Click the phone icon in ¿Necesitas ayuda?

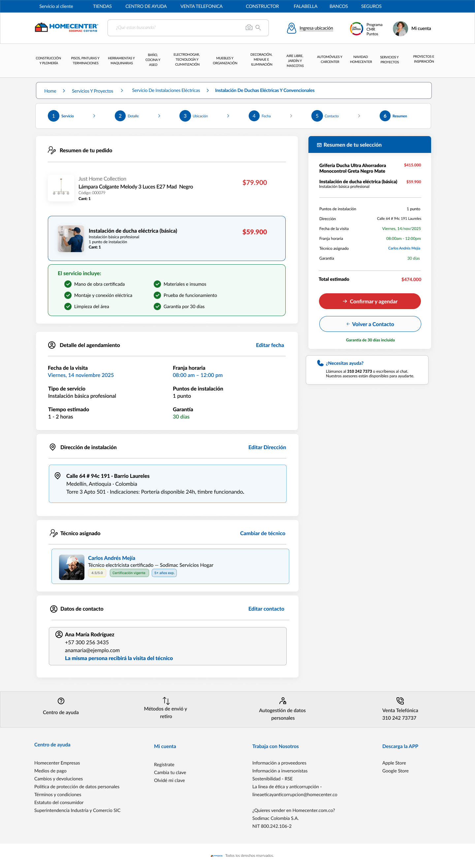pos(320,363)
